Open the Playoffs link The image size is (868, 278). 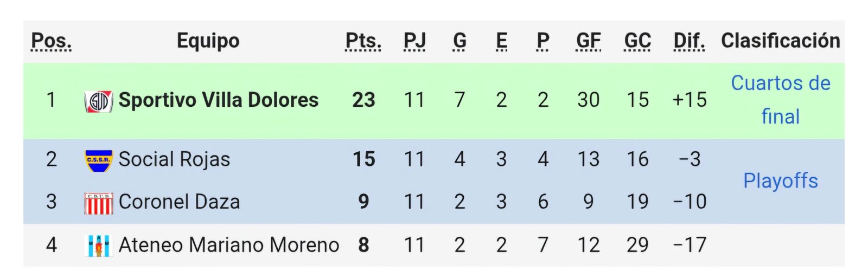point(780,181)
